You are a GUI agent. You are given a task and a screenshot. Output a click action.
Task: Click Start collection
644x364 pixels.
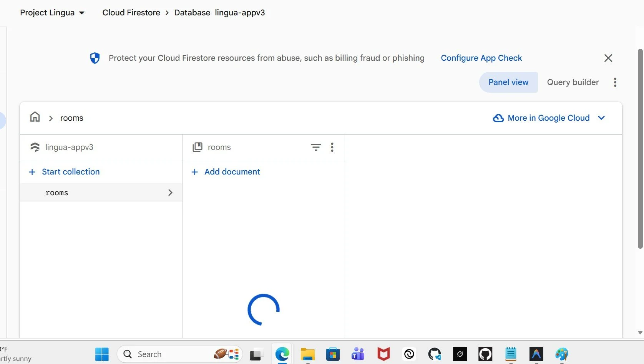point(64,172)
